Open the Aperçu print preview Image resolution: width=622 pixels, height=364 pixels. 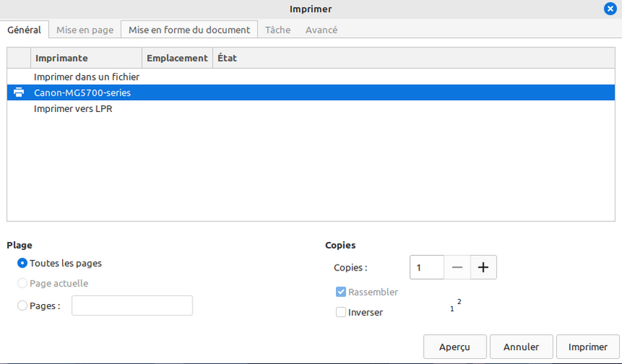tap(454, 347)
